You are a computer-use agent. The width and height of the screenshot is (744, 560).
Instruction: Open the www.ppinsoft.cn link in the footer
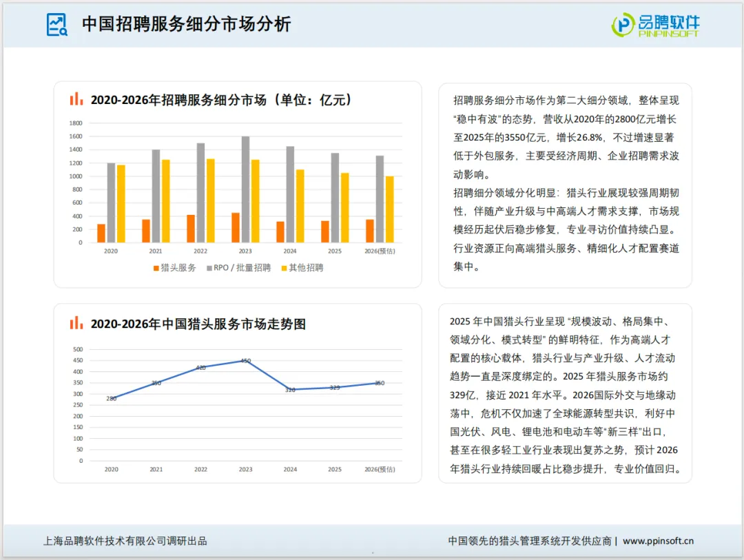pos(658,541)
